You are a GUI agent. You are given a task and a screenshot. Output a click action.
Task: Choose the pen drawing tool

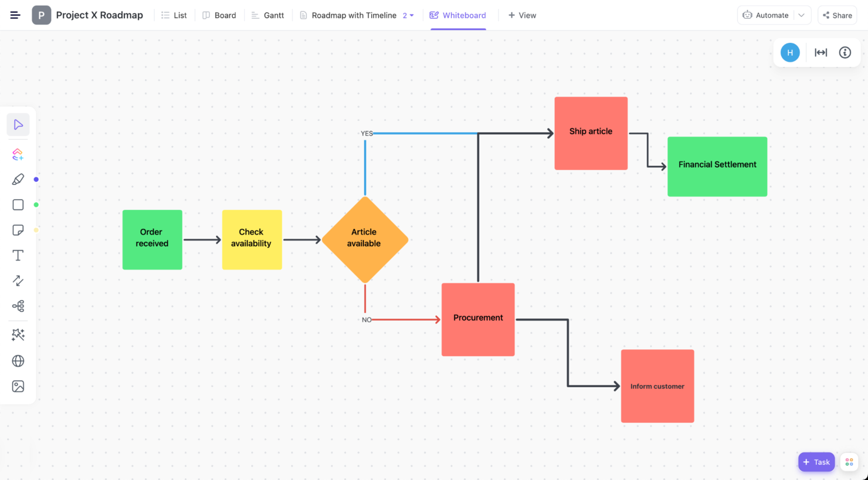click(18, 180)
